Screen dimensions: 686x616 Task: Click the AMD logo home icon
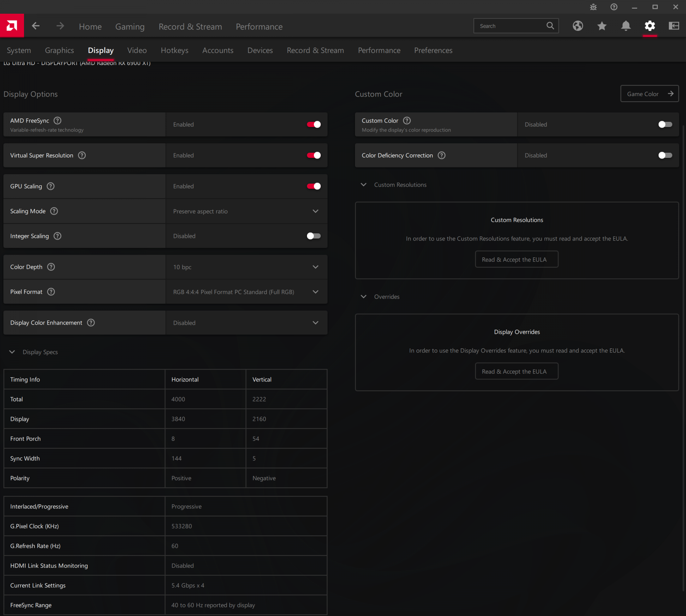coord(12,26)
